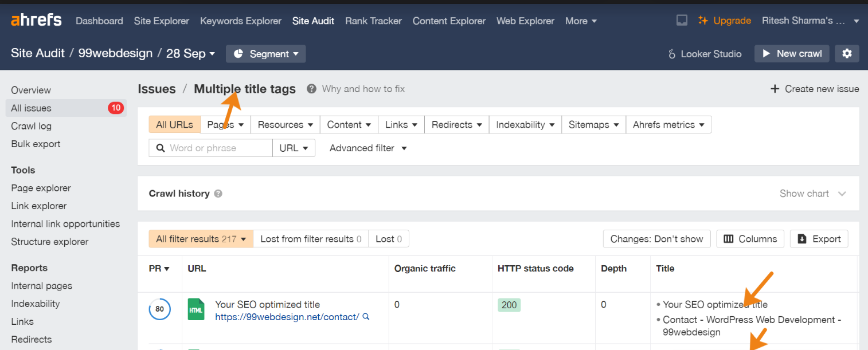868x350 pixels.
Task: Open the settings gear icon
Action: pos(847,54)
